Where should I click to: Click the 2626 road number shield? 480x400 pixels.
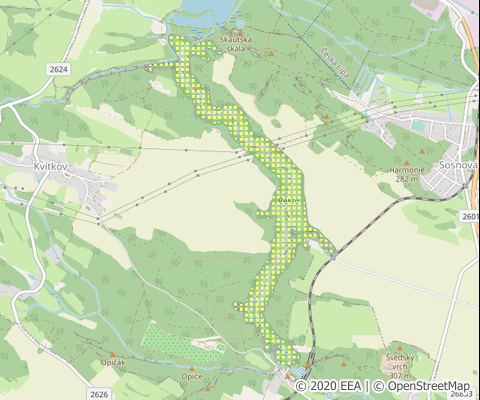[x=99, y=394]
